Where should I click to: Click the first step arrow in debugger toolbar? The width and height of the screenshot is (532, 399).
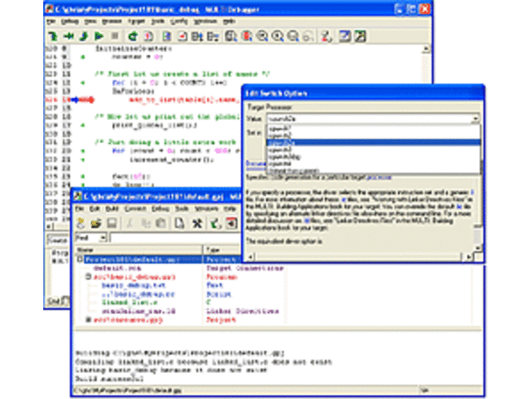(52, 37)
